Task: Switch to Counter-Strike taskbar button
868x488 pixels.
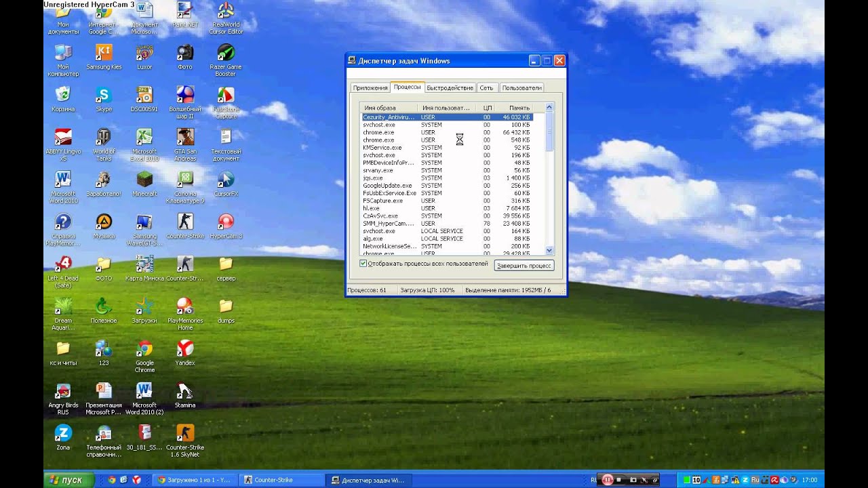Action: point(281,480)
